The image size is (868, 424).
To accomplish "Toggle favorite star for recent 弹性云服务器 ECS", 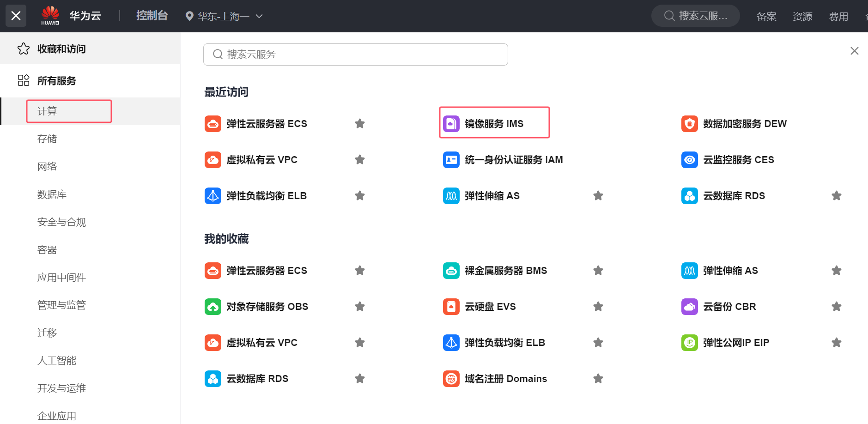I will tap(360, 123).
